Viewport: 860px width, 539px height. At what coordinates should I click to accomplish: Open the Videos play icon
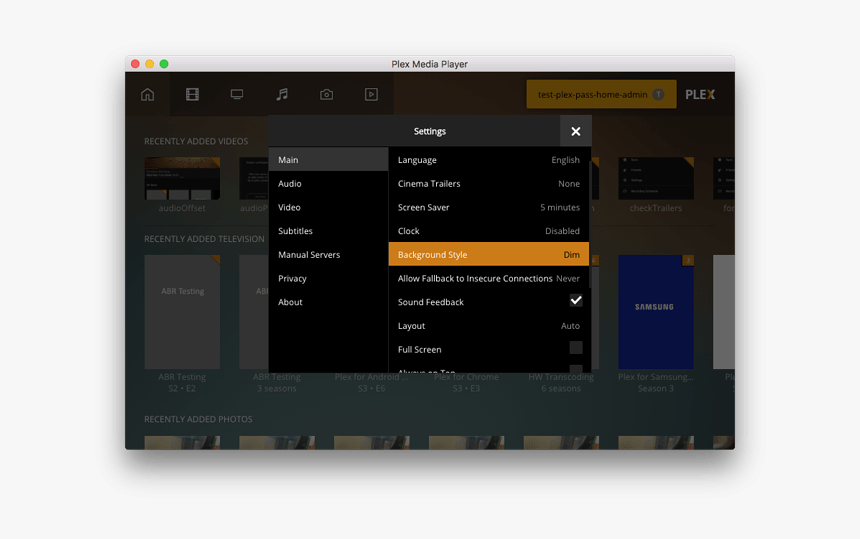click(371, 95)
